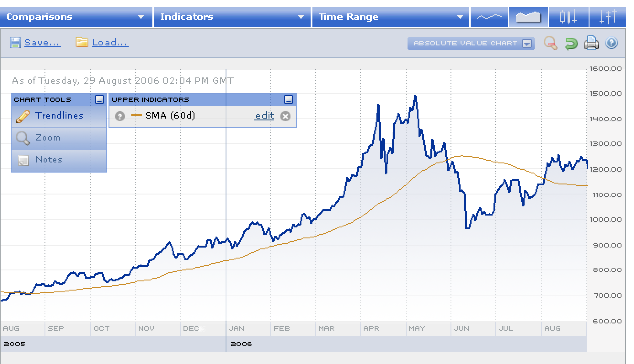This screenshot has width=634, height=364.
Task: Switch to line chart style
Action: pos(489,17)
